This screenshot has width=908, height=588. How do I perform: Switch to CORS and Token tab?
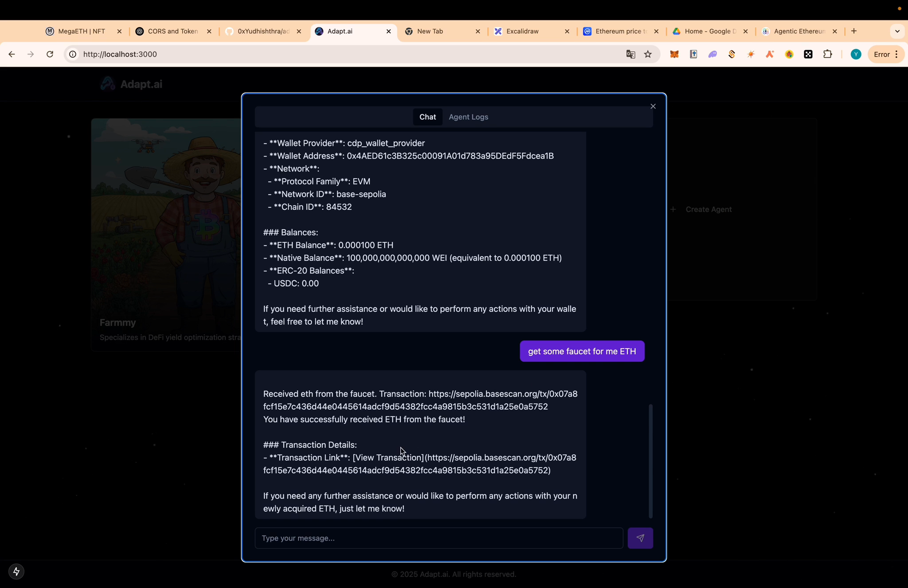172,31
